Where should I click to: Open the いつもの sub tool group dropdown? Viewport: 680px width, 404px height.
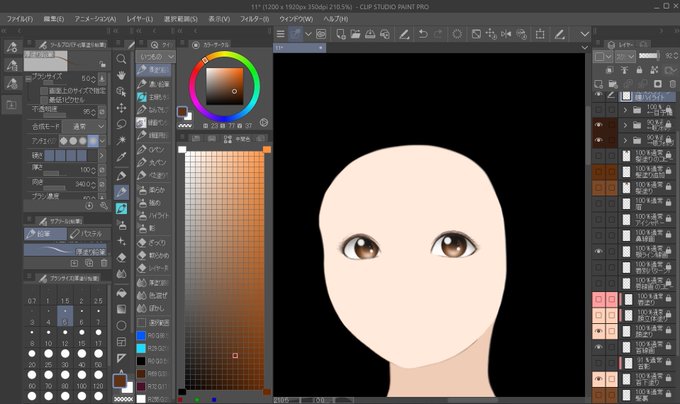[x=155, y=56]
